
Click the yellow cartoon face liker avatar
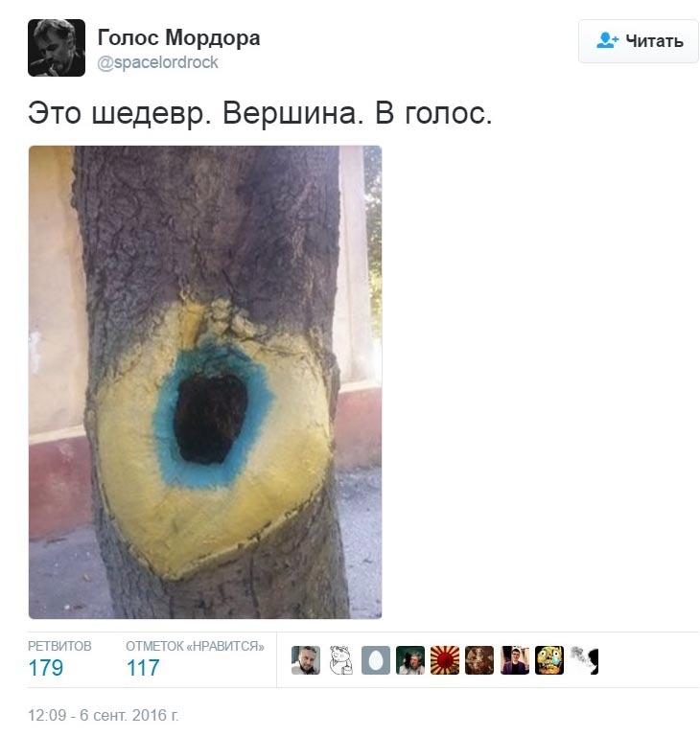[549, 660]
